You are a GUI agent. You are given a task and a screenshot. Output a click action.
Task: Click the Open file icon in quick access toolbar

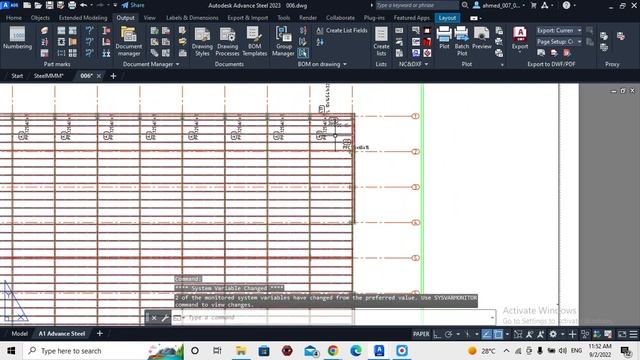(x=38, y=5)
